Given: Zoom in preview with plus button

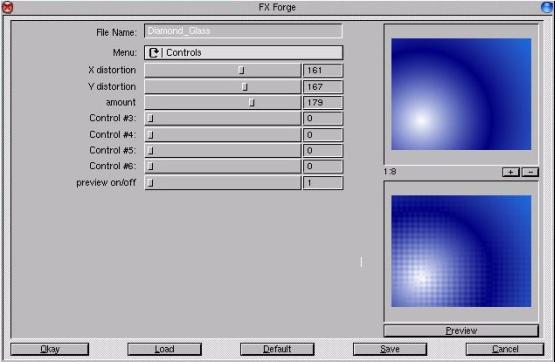Looking at the screenshot, I should click(x=511, y=172).
